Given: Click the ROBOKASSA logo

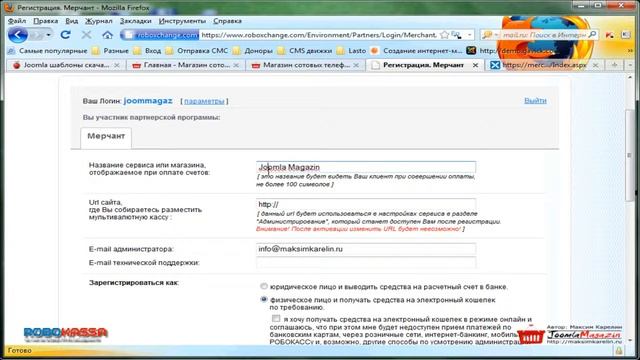Looking at the screenshot, I should tap(65, 333).
